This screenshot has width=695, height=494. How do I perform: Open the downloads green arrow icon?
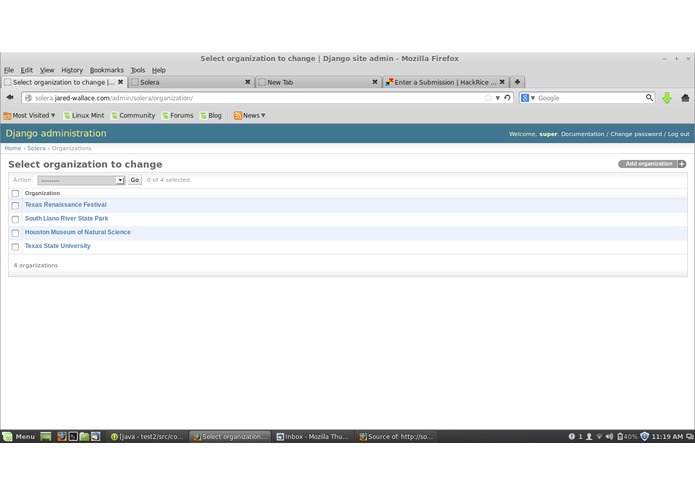pyautogui.click(x=667, y=98)
